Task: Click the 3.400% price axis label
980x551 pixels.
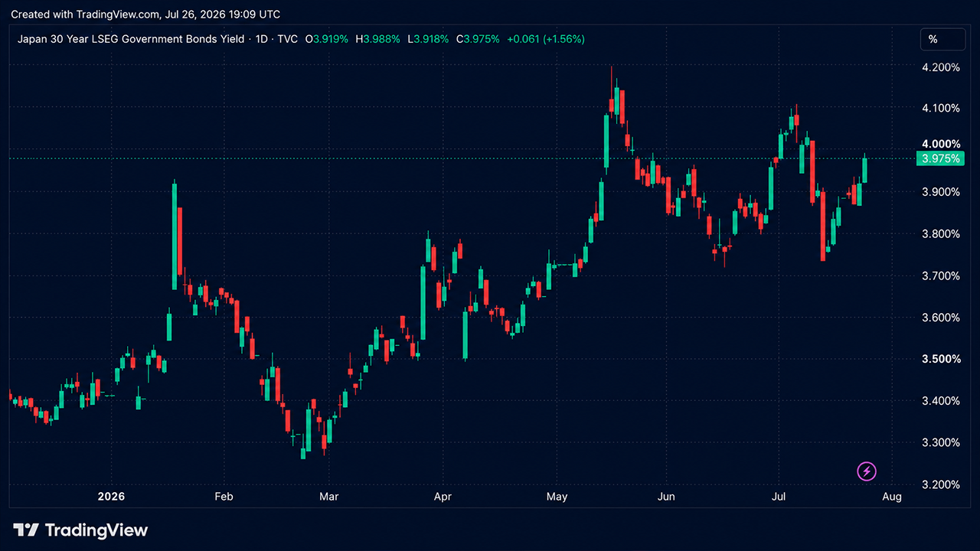Action: pyautogui.click(x=941, y=400)
